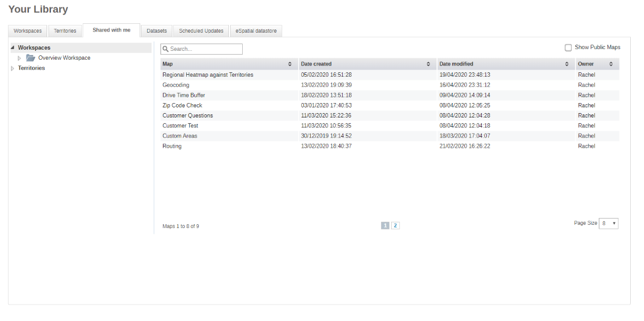Click modified date 21/02/2020 16:26:22
The width and height of the screenshot is (644, 321).
pos(465,146)
